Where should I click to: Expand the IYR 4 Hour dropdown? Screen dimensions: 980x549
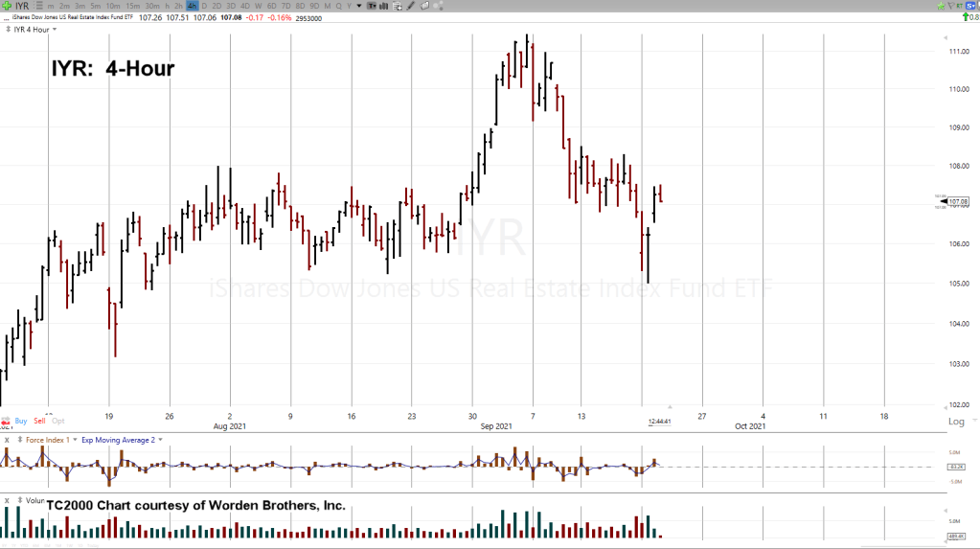point(34,29)
